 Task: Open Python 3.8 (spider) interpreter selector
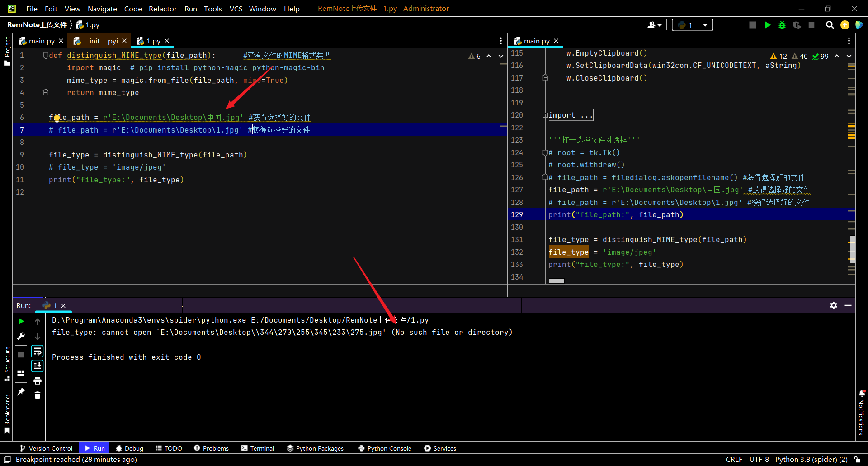pyautogui.click(x=811, y=460)
